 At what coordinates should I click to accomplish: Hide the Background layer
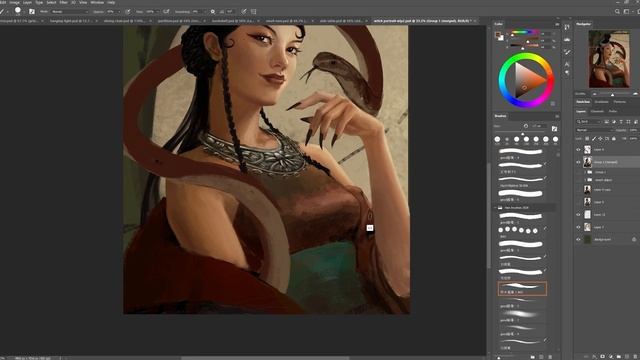(x=578, y=240)
